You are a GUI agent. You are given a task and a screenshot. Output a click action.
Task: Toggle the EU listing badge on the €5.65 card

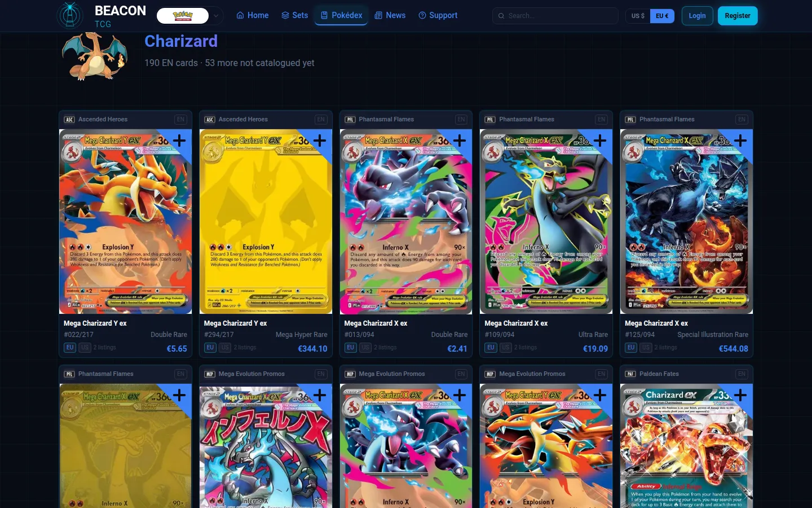click(x=70, y=348)
